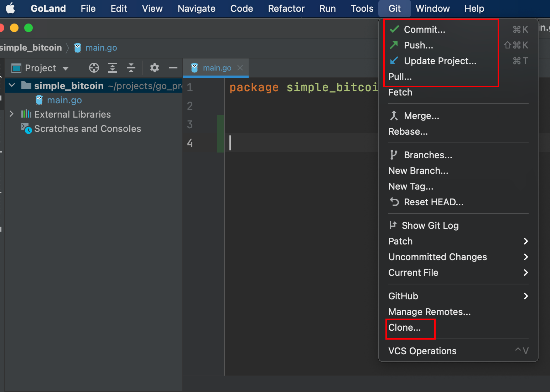
Task: Choose Clone... from the Git menu
Action: click(x=458, y=327)
